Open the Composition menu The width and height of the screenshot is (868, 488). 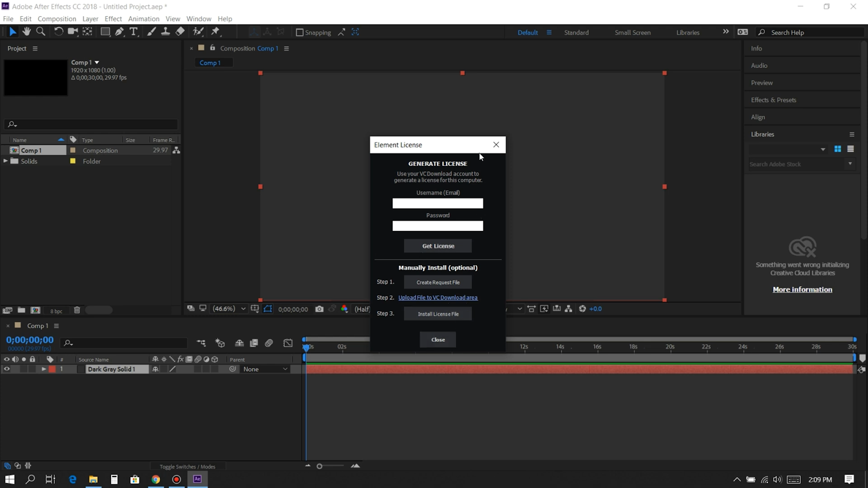pos(57,18)
